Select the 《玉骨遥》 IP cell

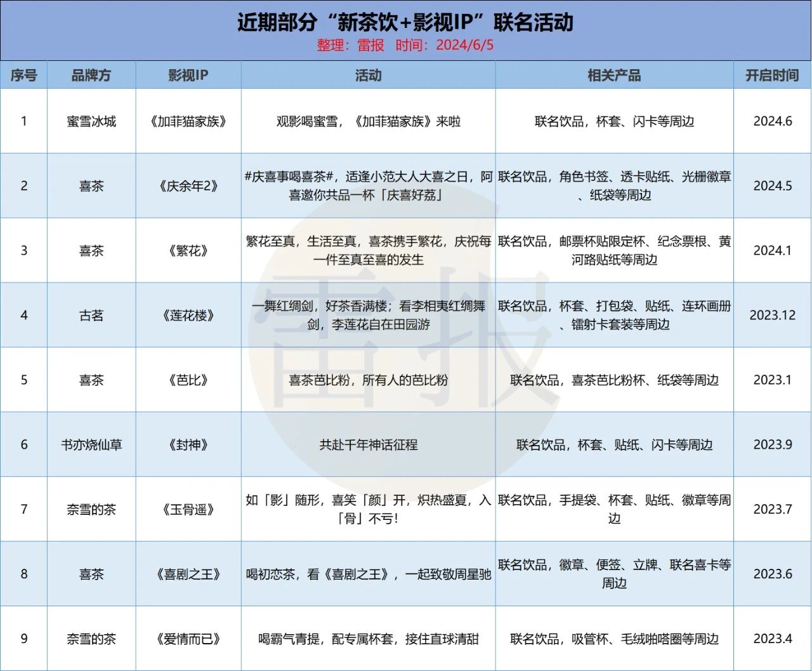tap(188, 510)
